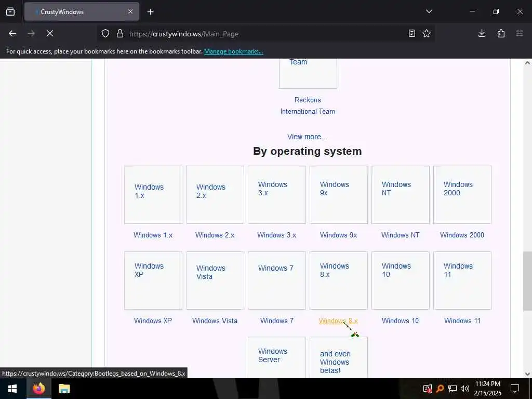This screenshot has height=399, width=532.
Task: Open the Reckons International Team link
Action: 308,105
